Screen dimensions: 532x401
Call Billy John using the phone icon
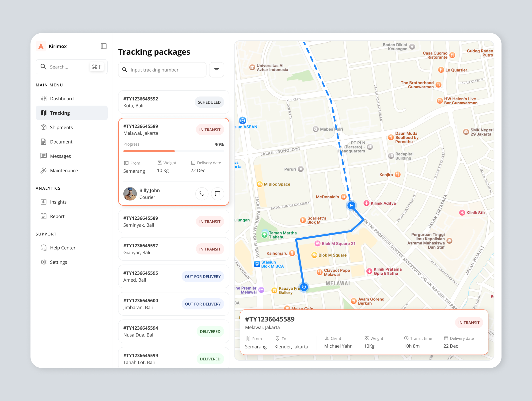[x=202, y=194]
